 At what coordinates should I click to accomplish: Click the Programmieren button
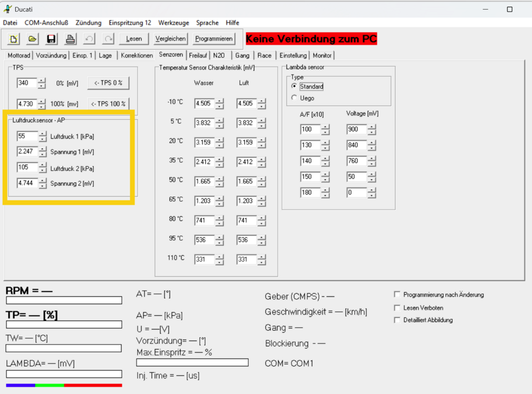tap(214, 39)
